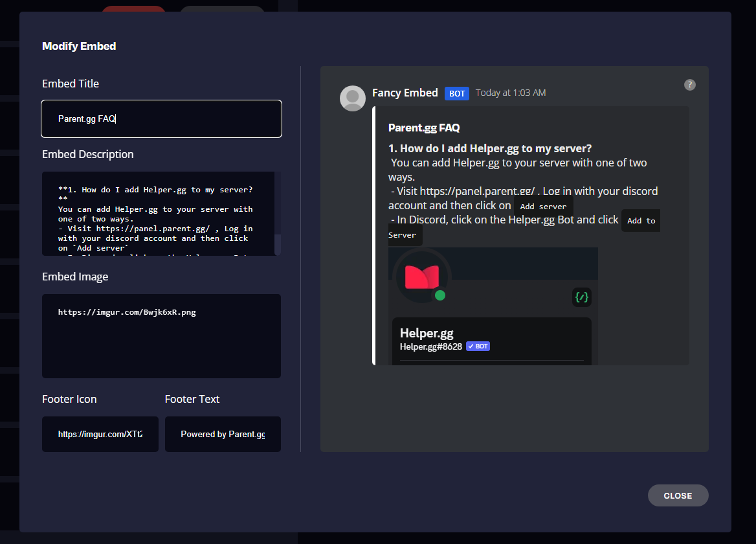
Task: Click the Footer Icon label
Action: (x=69, y=399)
